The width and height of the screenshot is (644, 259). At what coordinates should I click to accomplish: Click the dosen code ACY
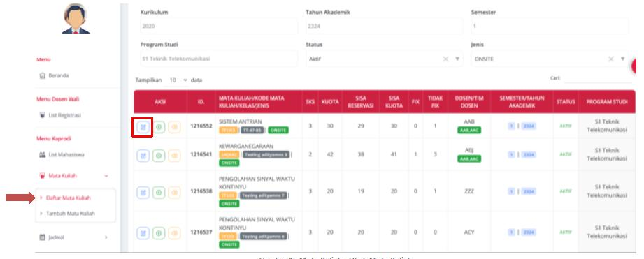(469, 232)
